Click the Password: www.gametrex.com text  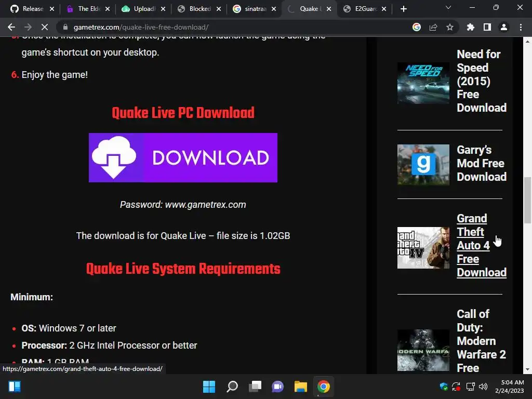(183, 205)
